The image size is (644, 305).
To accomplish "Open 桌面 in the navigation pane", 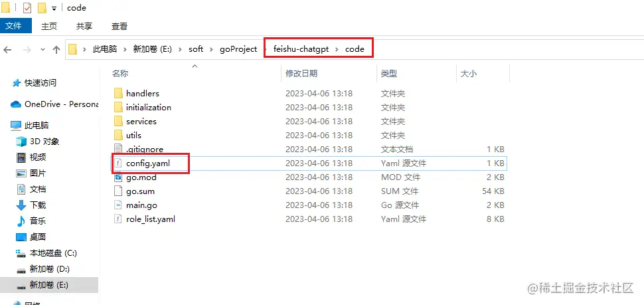I will (38, 237).
